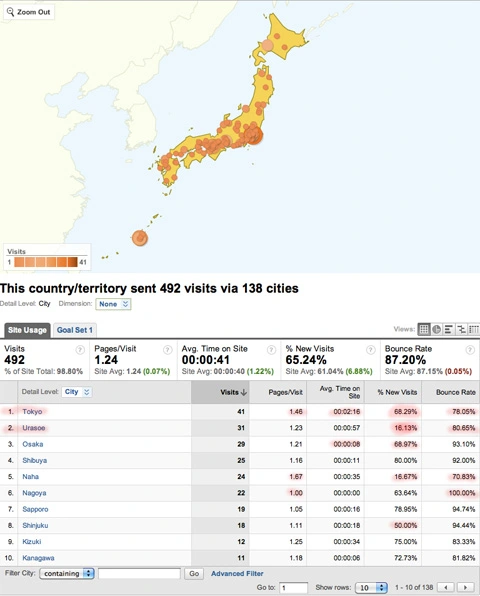Select the comparison view icon

pyautogui.click(x=461, y=329)
